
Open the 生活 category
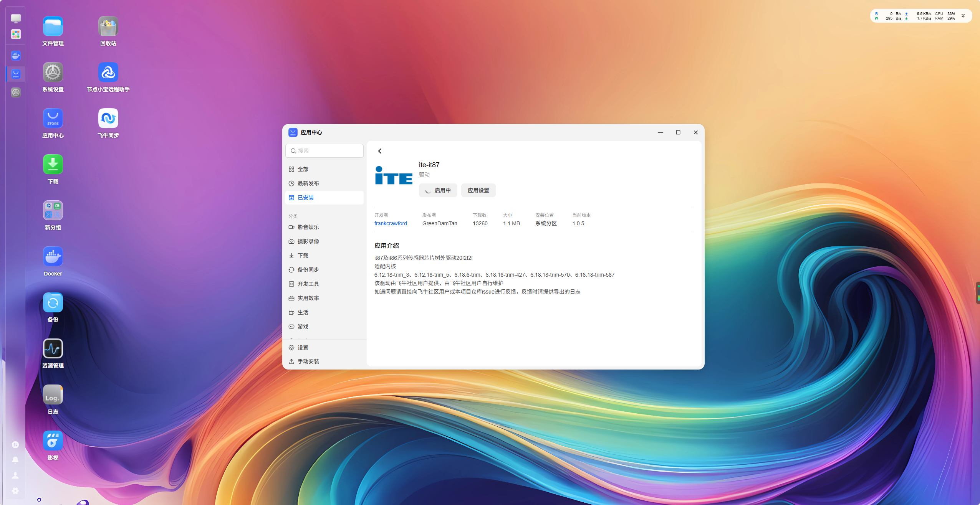(x=324, y=312)
